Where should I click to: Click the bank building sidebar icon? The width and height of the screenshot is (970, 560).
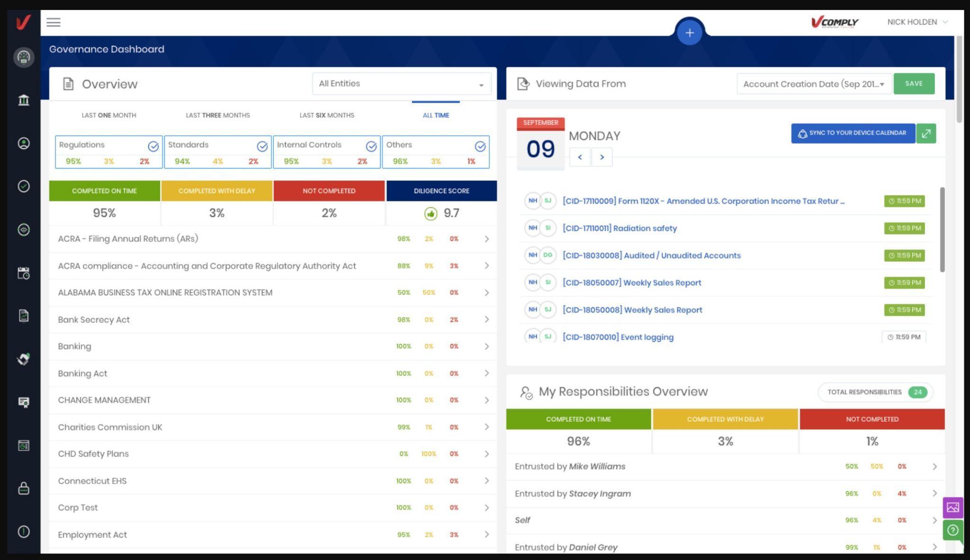click(24, 100)
